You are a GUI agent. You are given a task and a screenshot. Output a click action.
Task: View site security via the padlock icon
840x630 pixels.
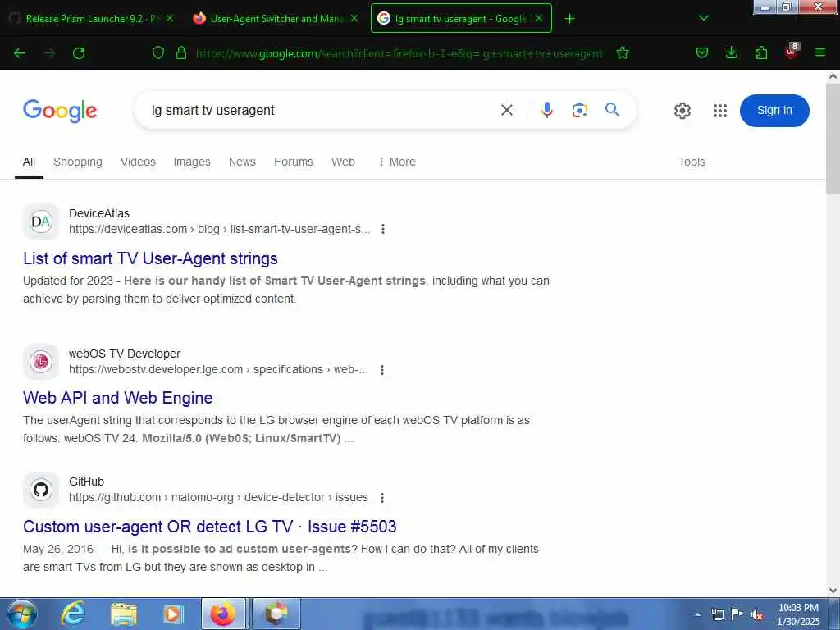[x=181, y=53]
